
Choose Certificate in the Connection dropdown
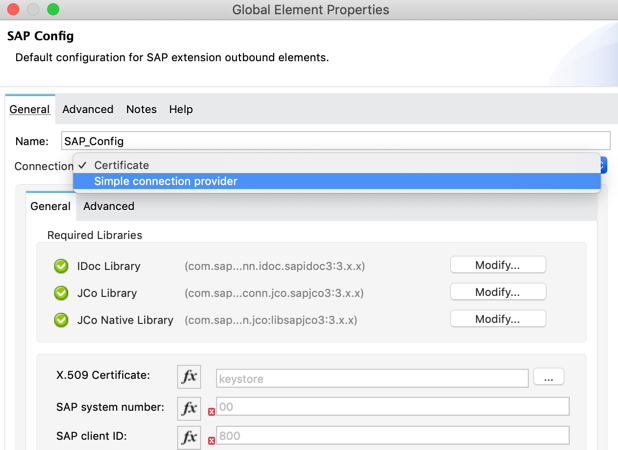[x=337, y=165]
